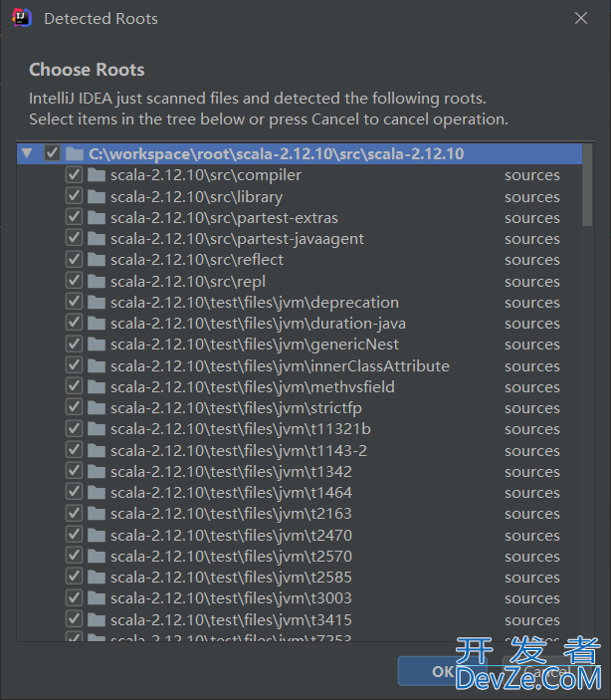This screenshot has height=700, width=611.
Task: Click the vertical scrollbar thumb of roots list
Action: coord(587,185)
